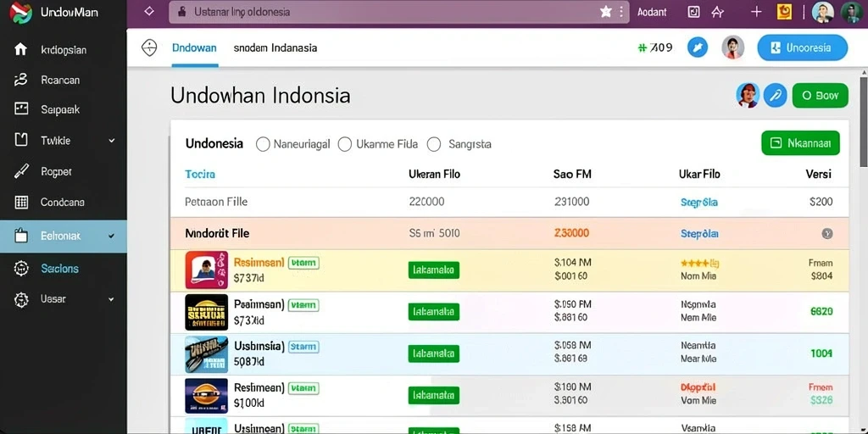Open the first profile avatar in top bar
The image size is (868, 434).
[822, 12]
